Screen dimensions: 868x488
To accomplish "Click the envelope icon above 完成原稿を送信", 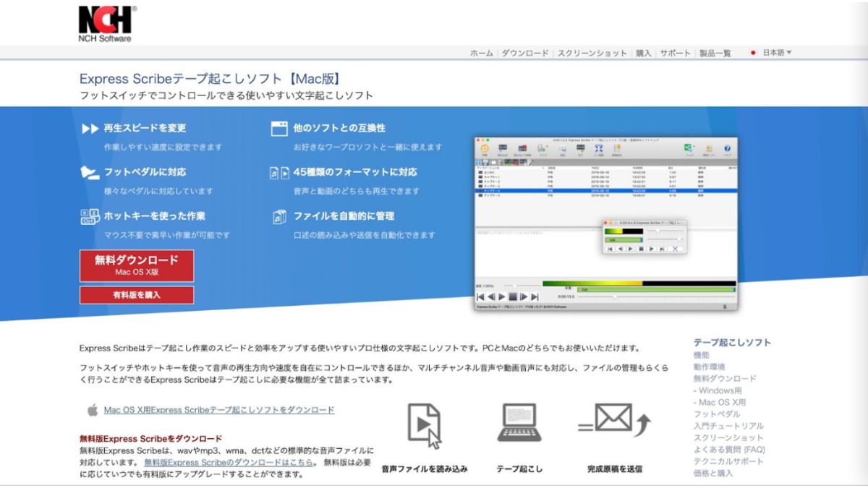I will 615,419.
